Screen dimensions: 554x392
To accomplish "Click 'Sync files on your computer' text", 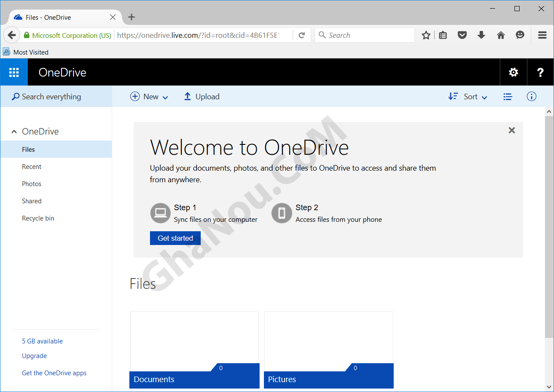I will (216, 219).
